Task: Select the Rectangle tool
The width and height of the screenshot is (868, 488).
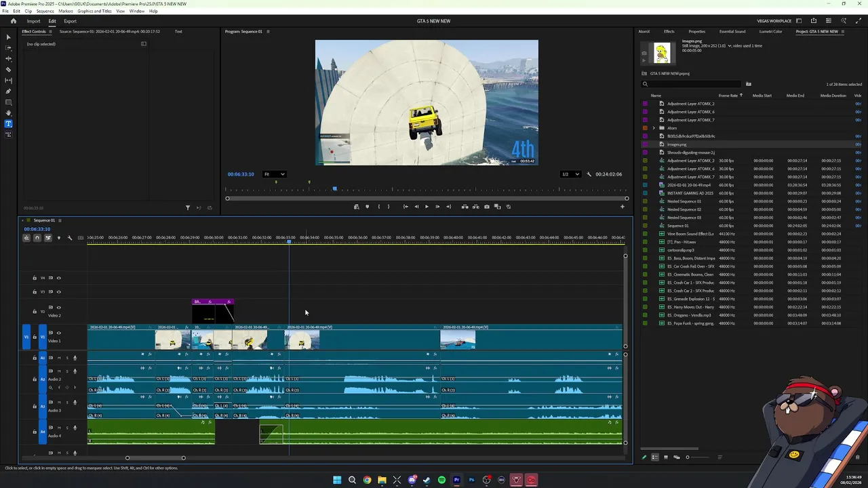Action: tap(8, 102)
